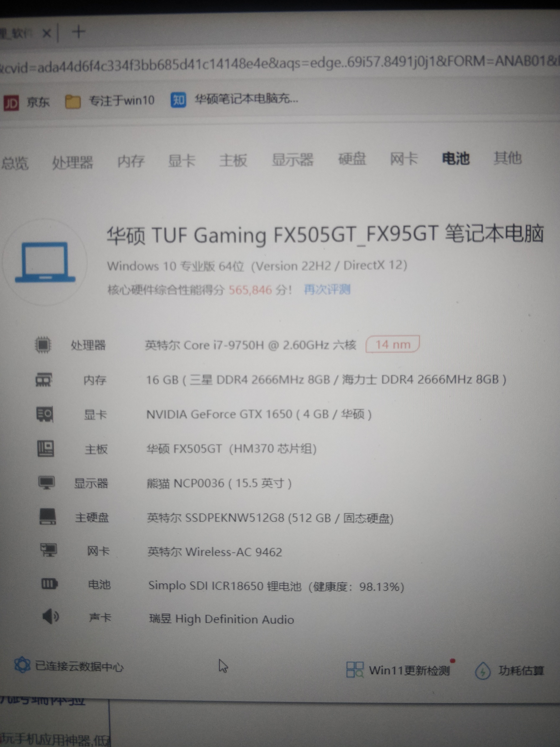
Task: Open the 主板 tab
Action: (233, 160)
